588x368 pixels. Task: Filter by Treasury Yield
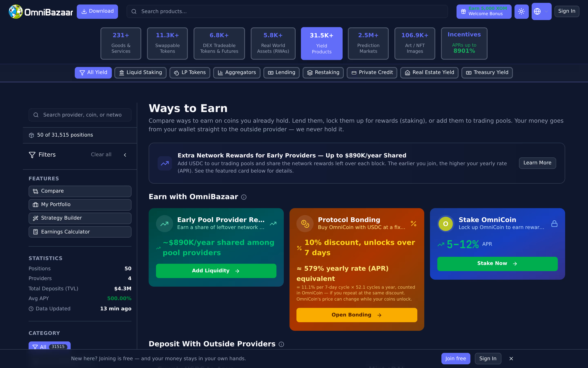(x=487, y=73)
